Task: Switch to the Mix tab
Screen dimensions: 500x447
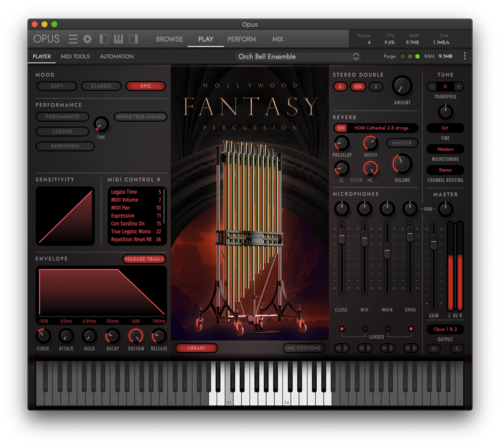Action: click(x=277, y=39)
